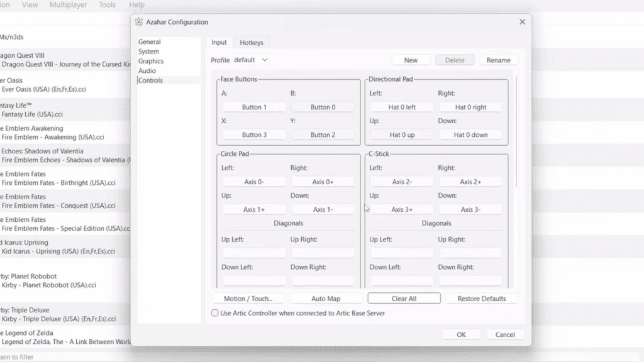Screen dimensions: 644x362
Task: Rebind face button Y (Button 2)
Action: coord(323,134)
